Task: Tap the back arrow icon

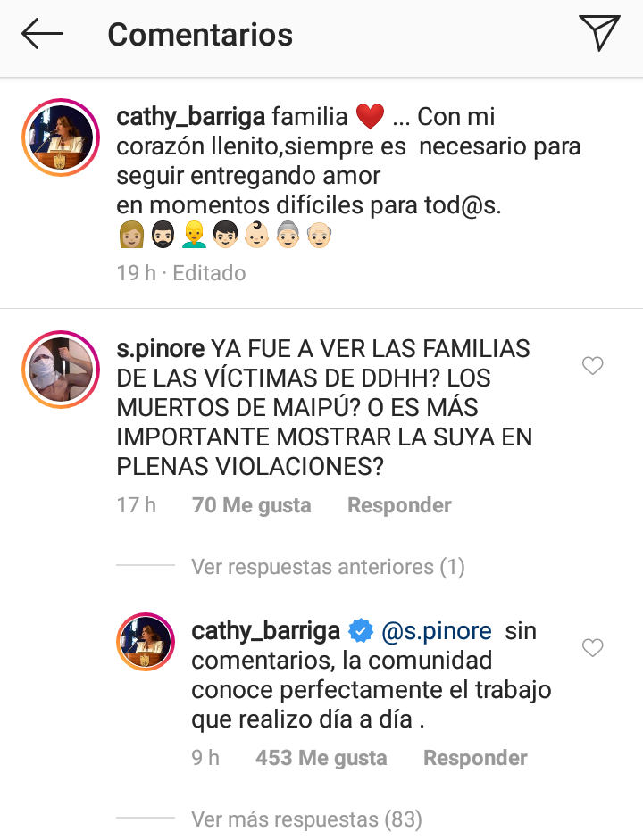Action: [42, 35]
